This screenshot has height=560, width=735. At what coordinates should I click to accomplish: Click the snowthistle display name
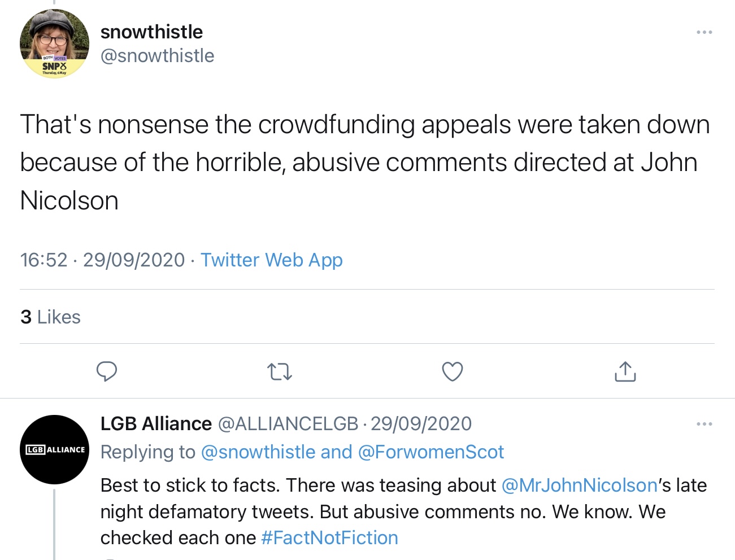(151, 32)
